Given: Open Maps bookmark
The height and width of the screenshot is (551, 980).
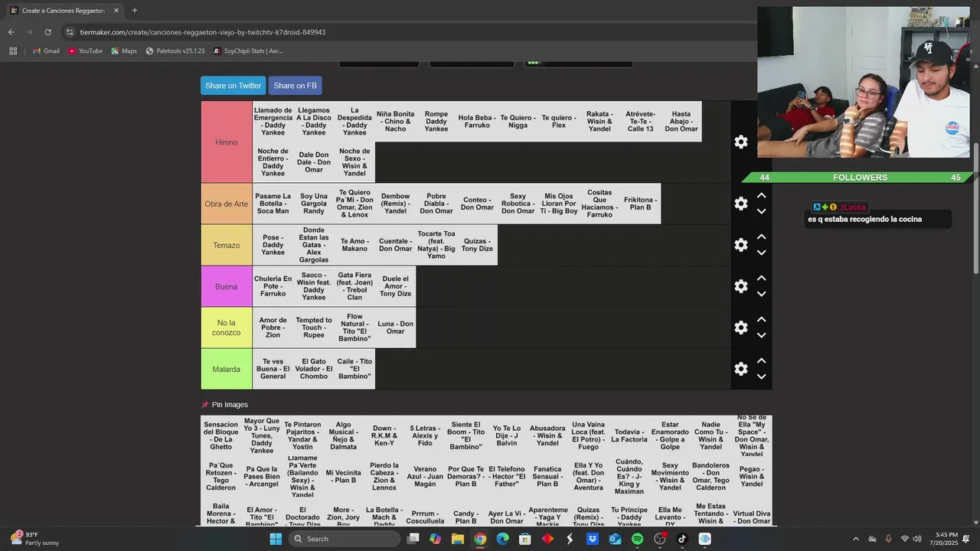Looking at the screenshot, I should click(124, 51).
